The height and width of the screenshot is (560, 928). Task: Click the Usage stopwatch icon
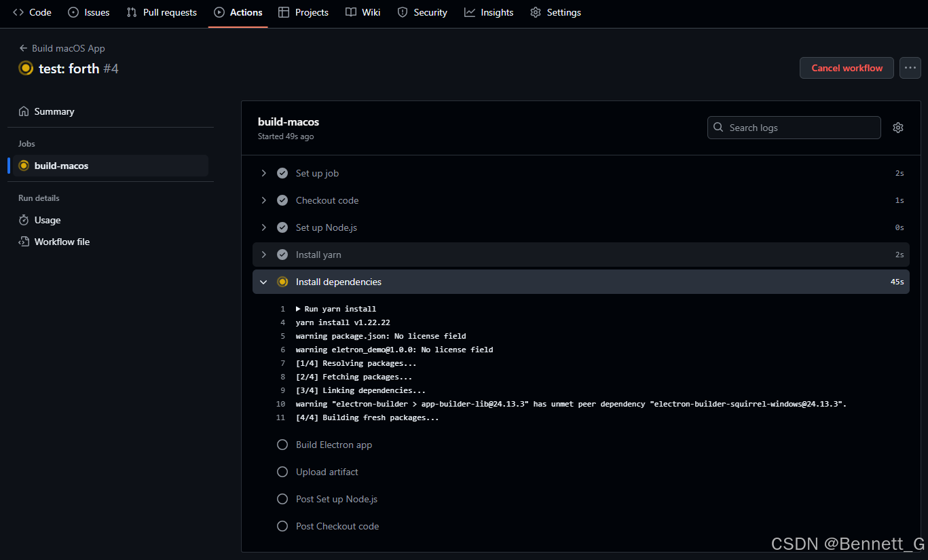[x=24, y=220]
